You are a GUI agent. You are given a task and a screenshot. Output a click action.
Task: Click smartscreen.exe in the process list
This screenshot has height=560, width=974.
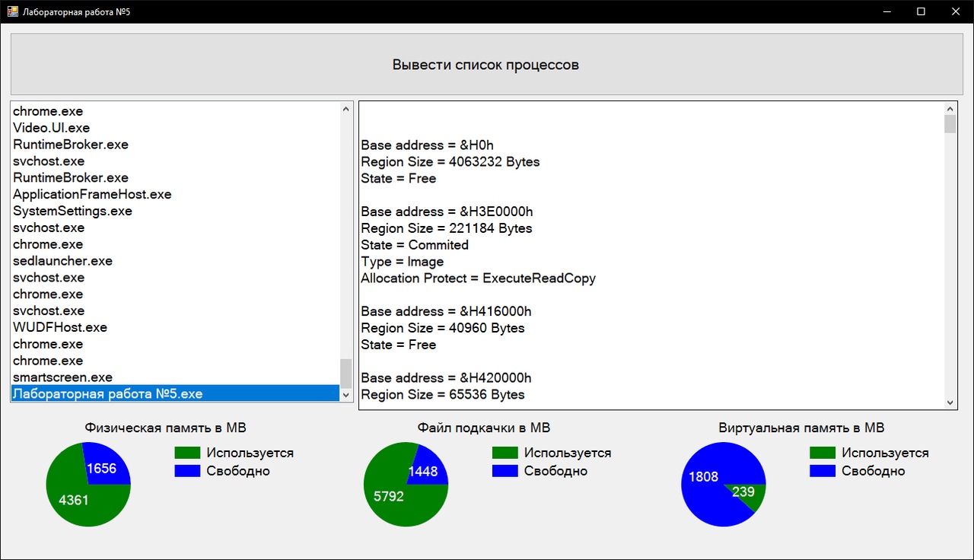click(x=62, y=377)
